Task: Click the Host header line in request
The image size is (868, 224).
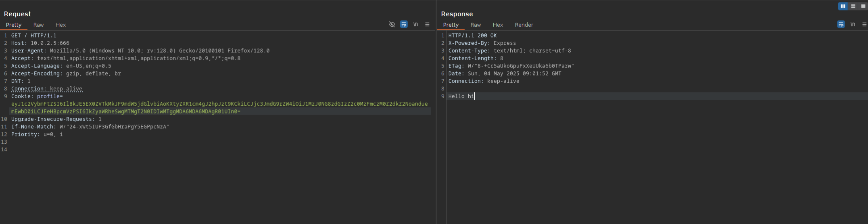Action: click(x=40, y=43)
